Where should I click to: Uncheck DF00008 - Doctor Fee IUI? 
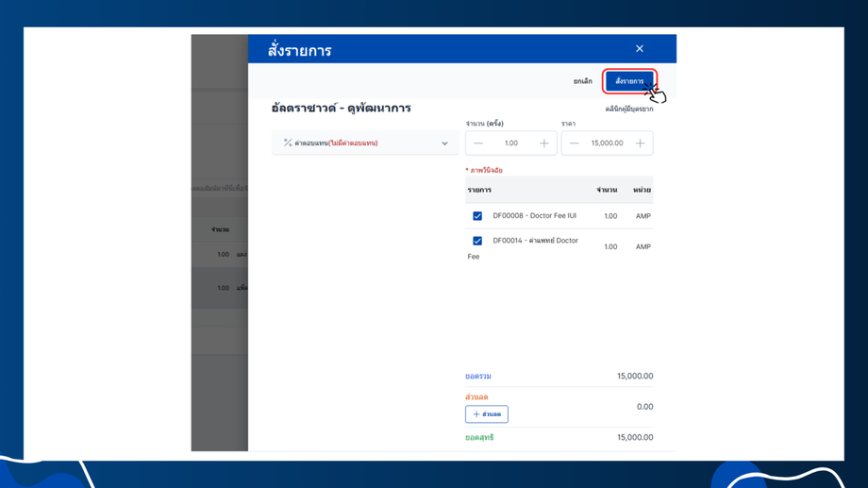point(477,216)
